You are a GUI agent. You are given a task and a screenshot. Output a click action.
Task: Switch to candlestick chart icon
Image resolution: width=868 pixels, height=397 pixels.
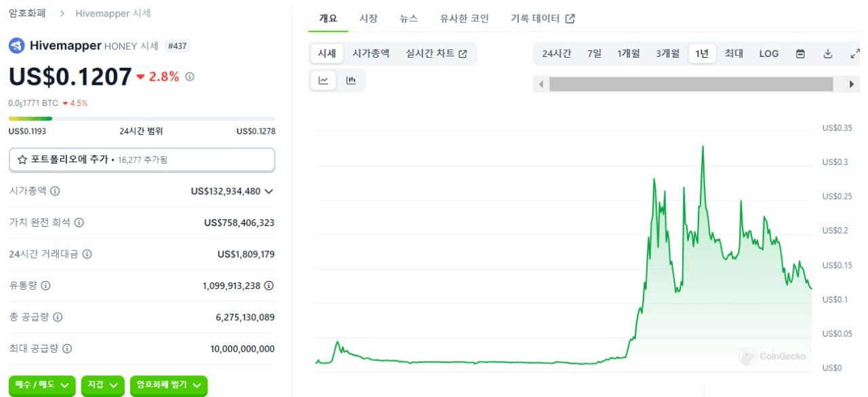351,81
